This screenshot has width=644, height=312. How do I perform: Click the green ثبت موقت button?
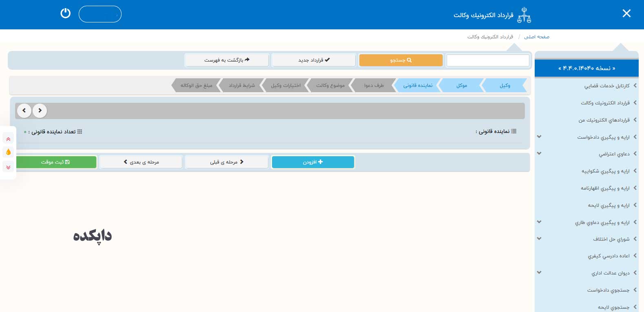[x=56, y=162]
